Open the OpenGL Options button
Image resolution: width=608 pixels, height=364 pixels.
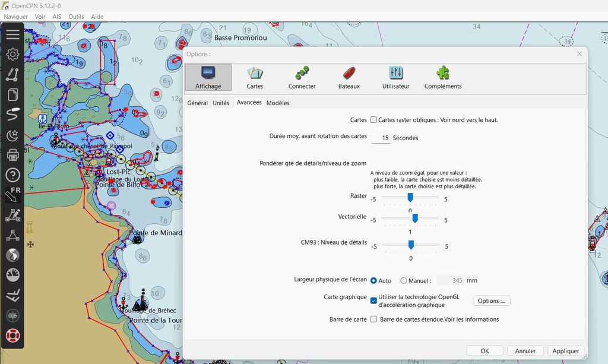pyautogui.click(x=491, y=301)
